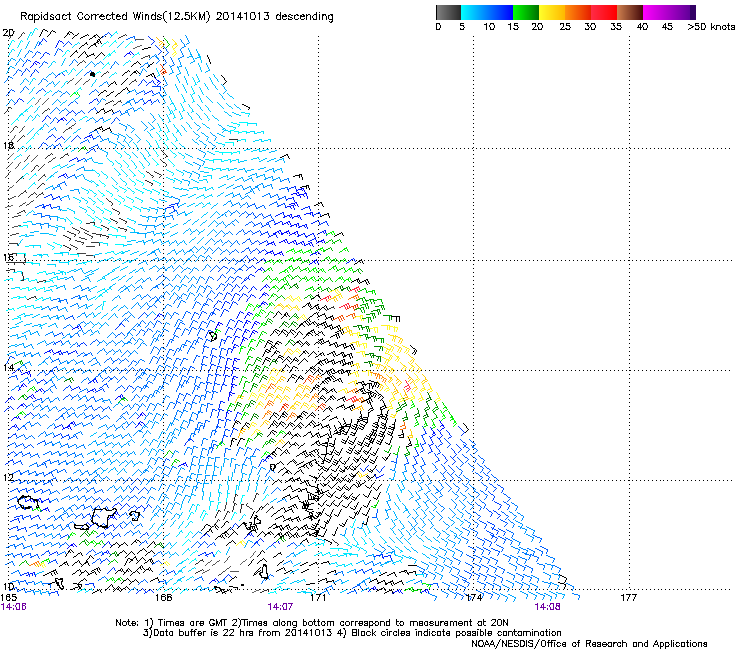Click the purple time label 14:08

pyautogui.click(x=547, y=607)
